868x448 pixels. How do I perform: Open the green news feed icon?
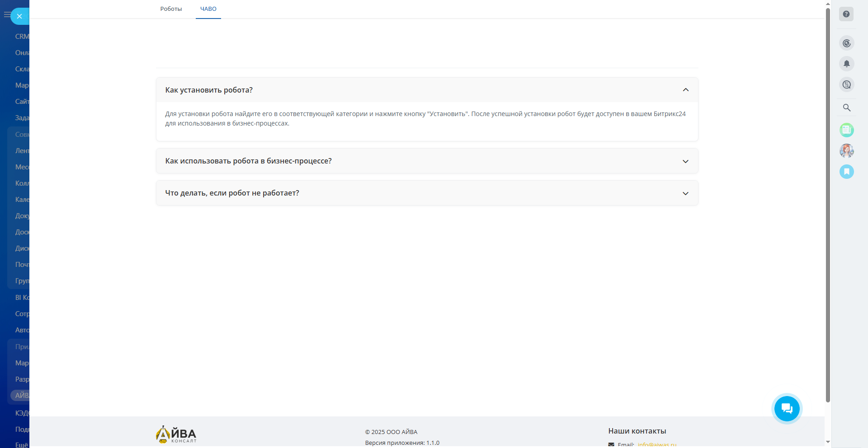pos(847,130)
